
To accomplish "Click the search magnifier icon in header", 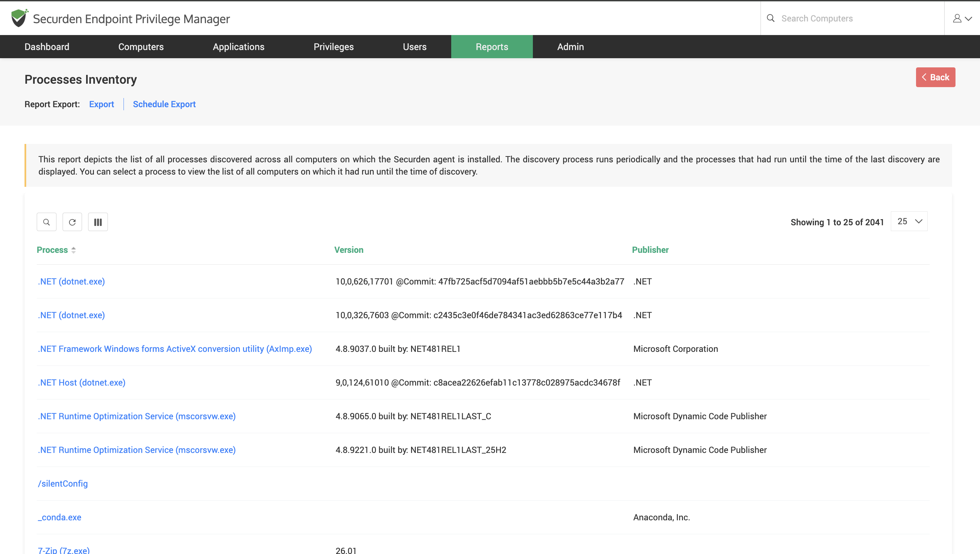I will (x=770, y=18).
